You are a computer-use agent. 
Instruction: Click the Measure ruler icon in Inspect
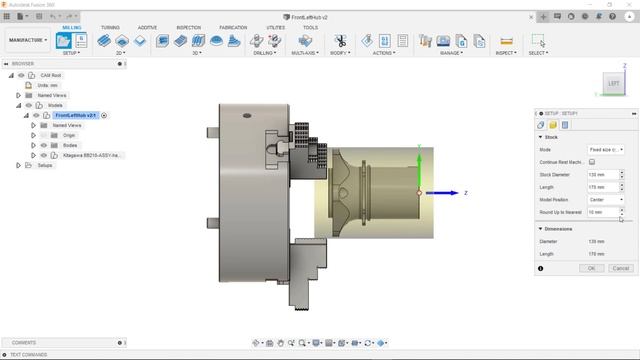(x=506, y=41)
